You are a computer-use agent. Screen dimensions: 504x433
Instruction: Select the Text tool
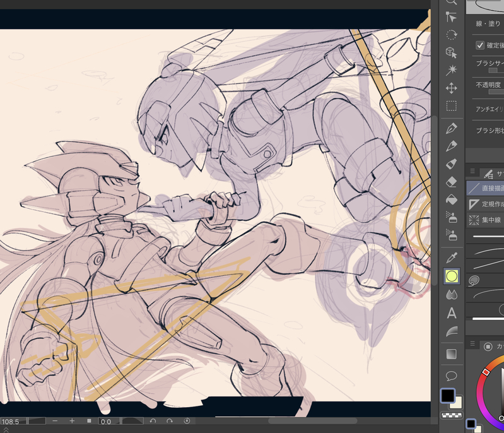[451, 312]
